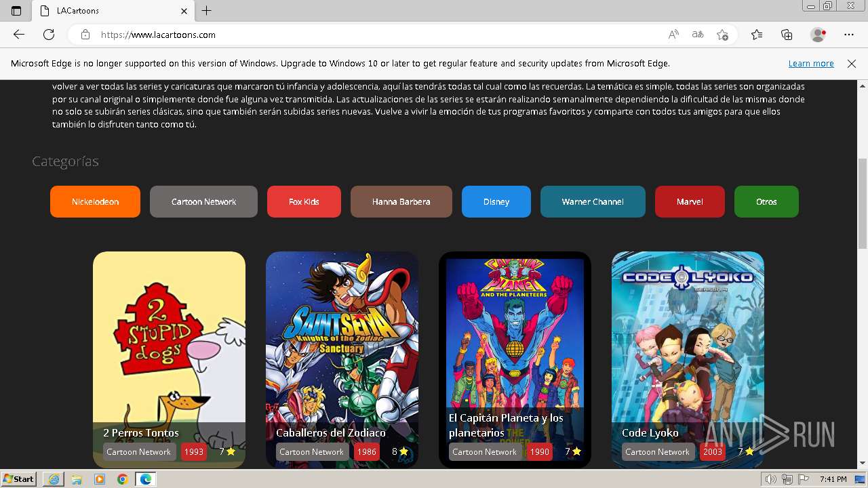Viewport: 868px width, 488px height.
Task: Open Edge Settings and more menu
Action: pyautogui.click(x=849, y=35)
